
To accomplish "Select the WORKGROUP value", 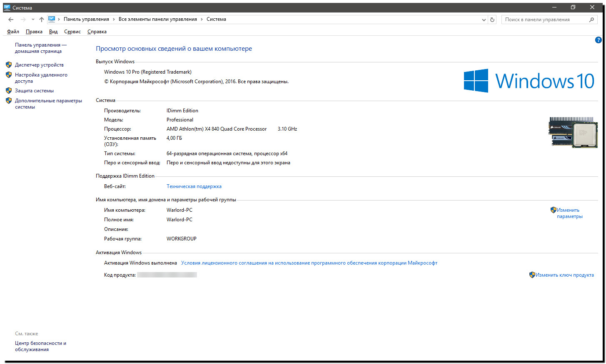I will click(182, 239).
